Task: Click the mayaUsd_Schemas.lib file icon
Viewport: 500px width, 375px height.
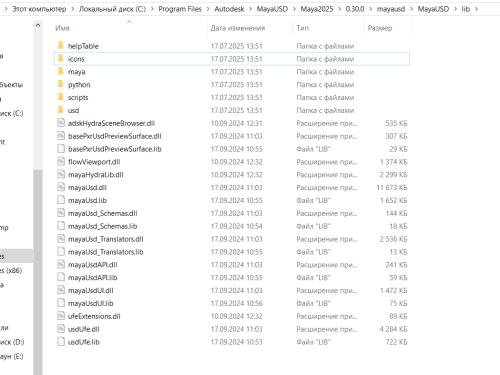Action: click(61, 226)
